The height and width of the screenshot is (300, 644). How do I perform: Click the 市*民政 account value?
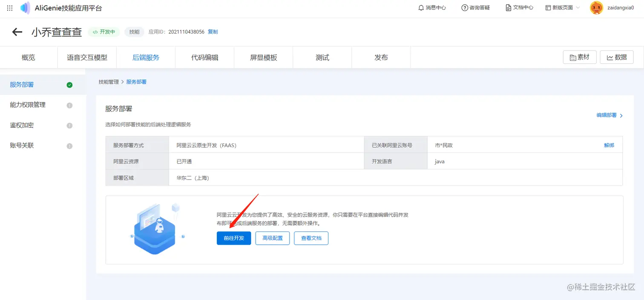(x=444, y=145)
